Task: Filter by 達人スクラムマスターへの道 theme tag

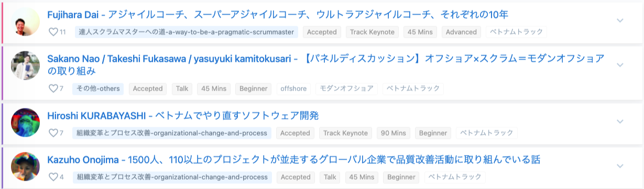Action: tap(186, 32)
